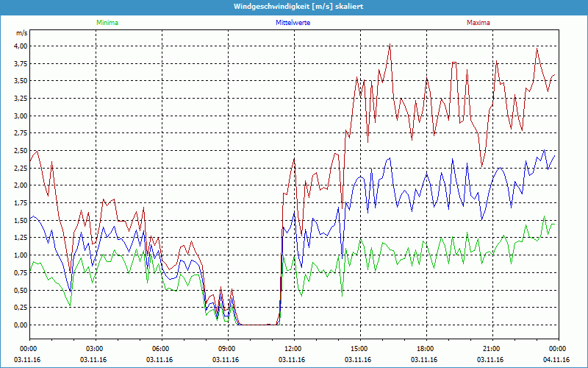Select the 0,25 y-axis value

21,308
